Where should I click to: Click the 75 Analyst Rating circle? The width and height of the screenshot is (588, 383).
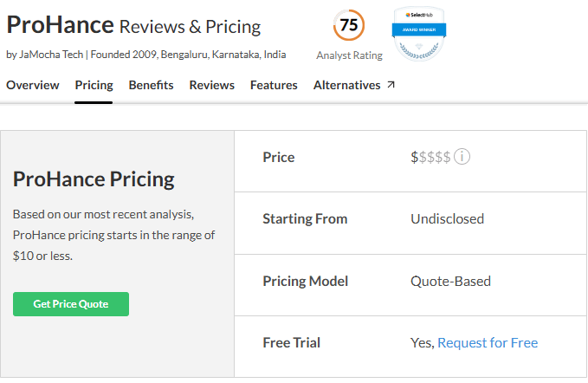[x=349, y=25]
